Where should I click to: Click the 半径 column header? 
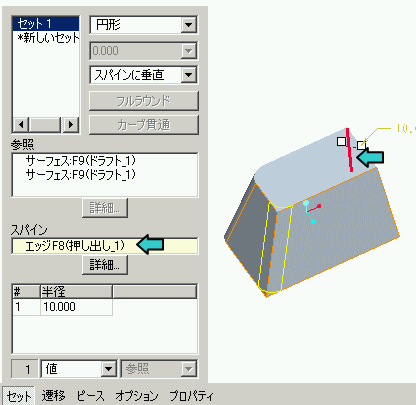click(x=76, y=292)
